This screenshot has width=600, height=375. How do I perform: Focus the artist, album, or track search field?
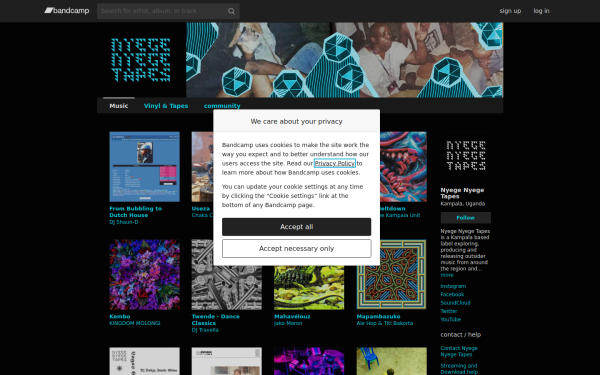point(168,11)
